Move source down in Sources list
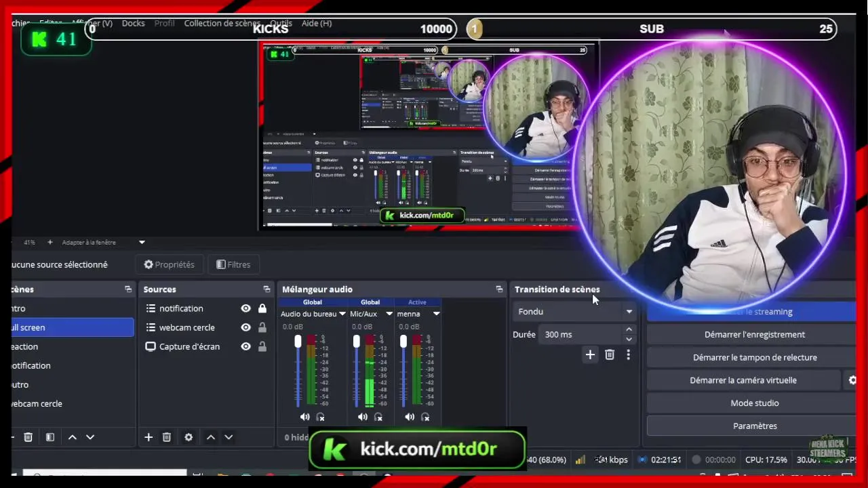868x488 pixels. (x=229, y=437)
